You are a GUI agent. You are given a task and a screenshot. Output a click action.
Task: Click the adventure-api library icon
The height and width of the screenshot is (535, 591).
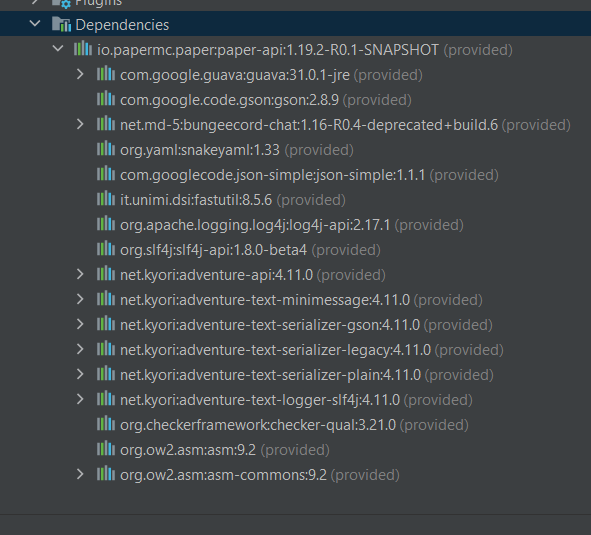pos(106,274)
